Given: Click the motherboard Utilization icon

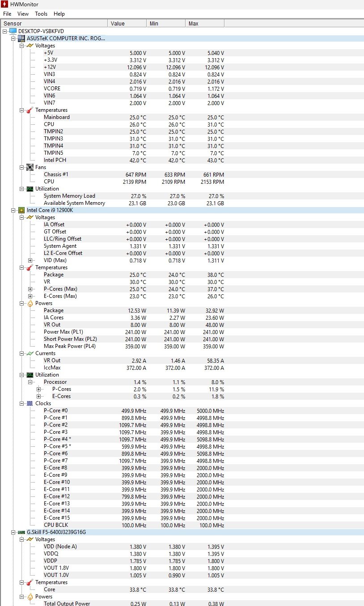Looking at the screenshot, I should (30, 188).
